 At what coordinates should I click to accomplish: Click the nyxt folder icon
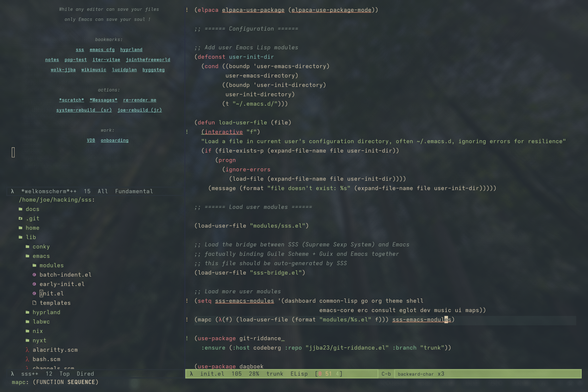[x=27, y=340]
